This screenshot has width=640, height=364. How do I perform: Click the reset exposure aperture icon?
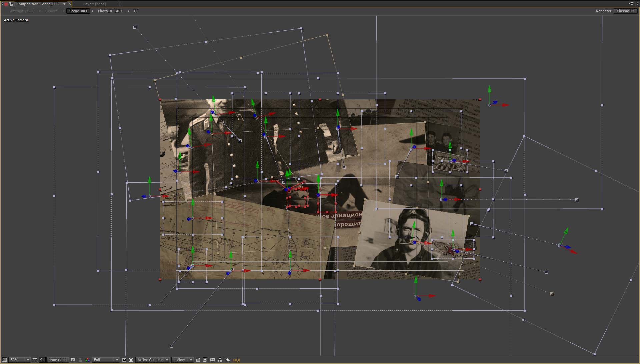coord(228,360)
